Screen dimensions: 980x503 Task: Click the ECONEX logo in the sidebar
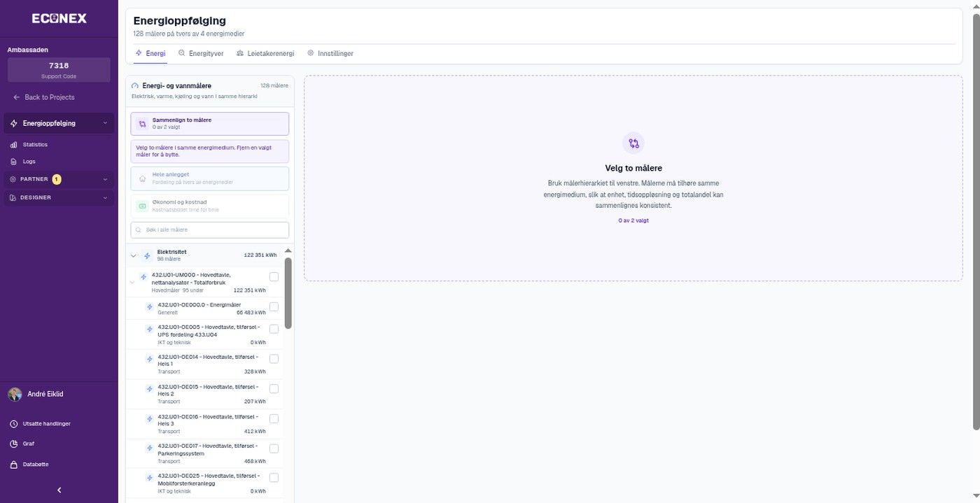pyautogui.click(x=59, y=18)
